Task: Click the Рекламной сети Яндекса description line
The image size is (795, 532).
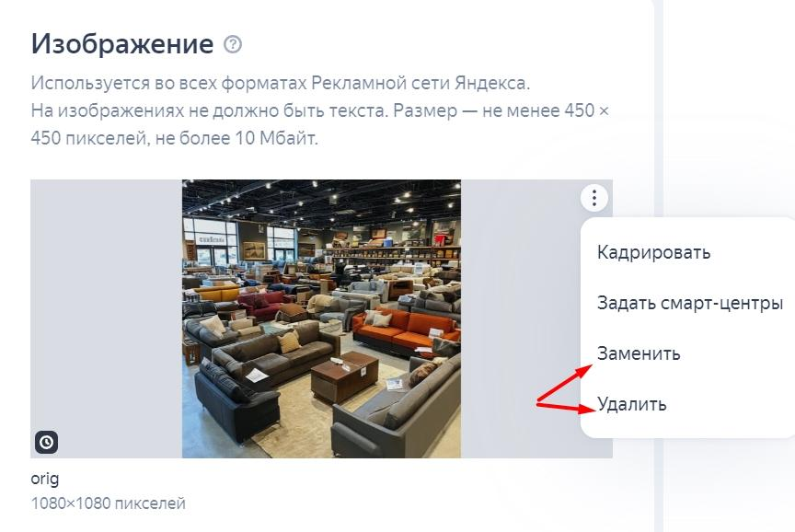Action: [281, 83]
